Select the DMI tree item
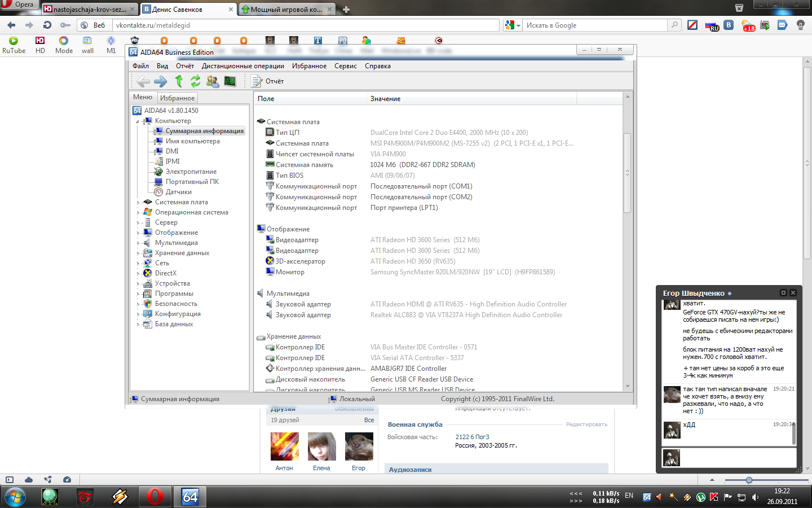Image resolution: width=812 pixels, height=508 pixels. [172, 151]
